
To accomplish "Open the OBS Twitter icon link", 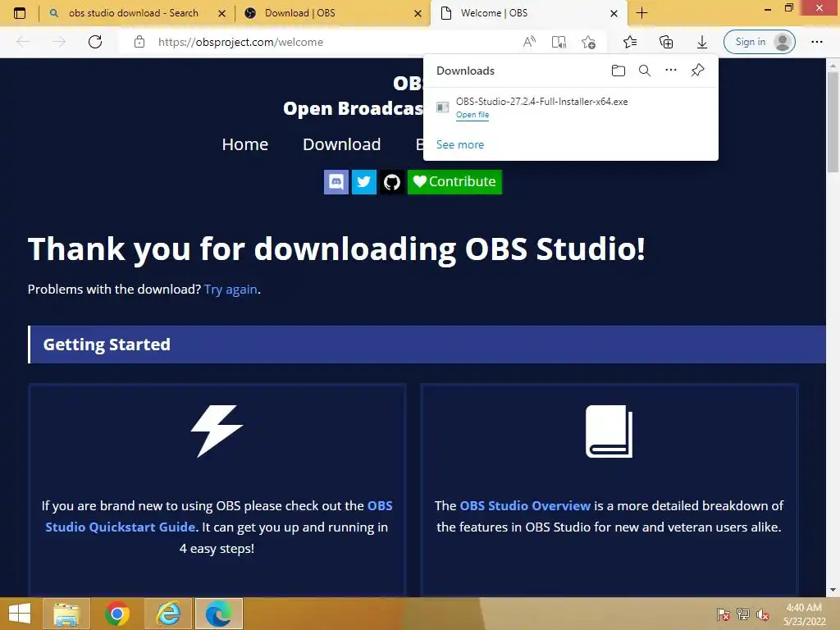I will (363, 182).
